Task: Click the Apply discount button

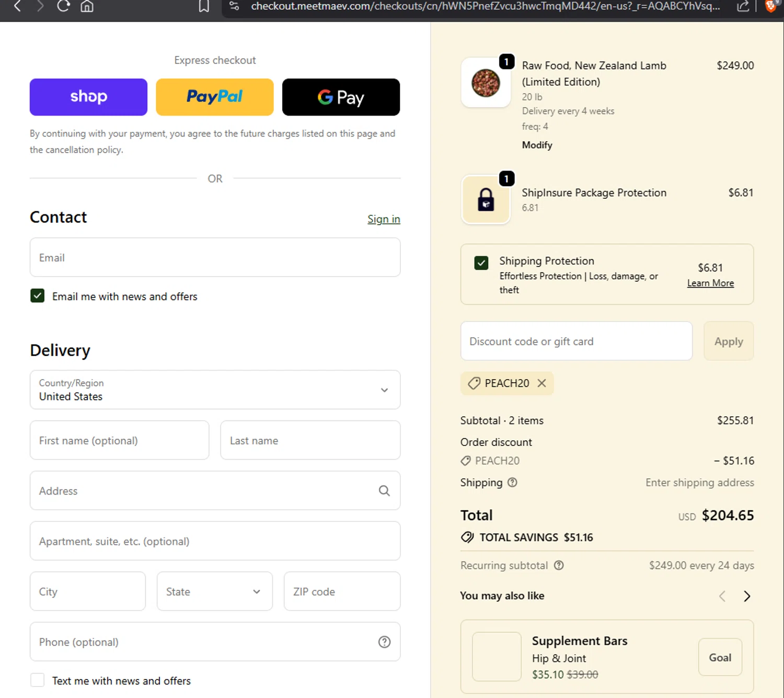Action: pos(729,341)
